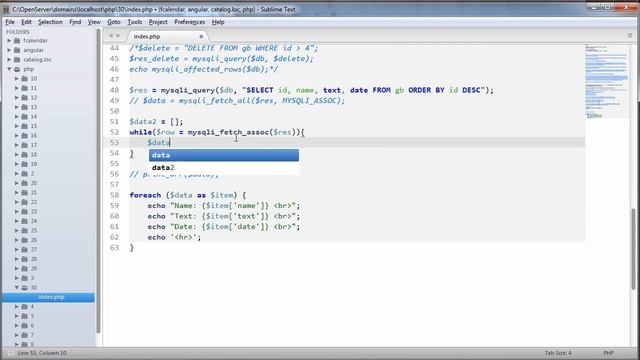Open the Preferences menu
The image size is (640, 360).
click(189, 22)
